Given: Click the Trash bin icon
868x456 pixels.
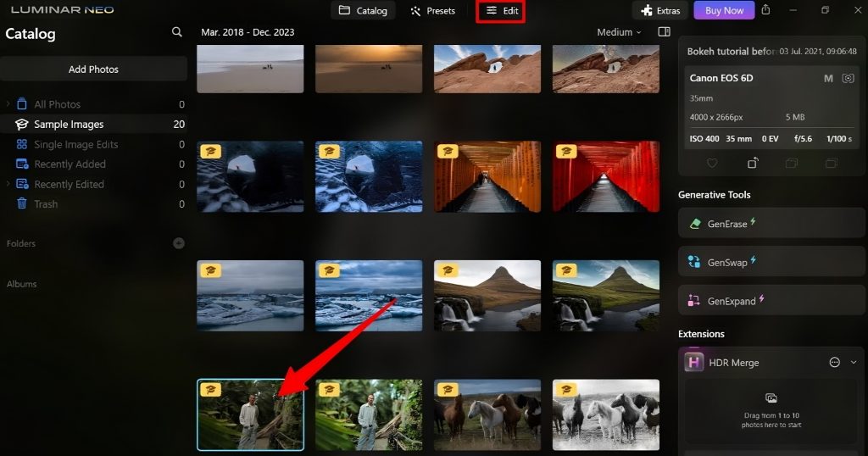Looking at the screenshot, I should (x=21, y=203).
